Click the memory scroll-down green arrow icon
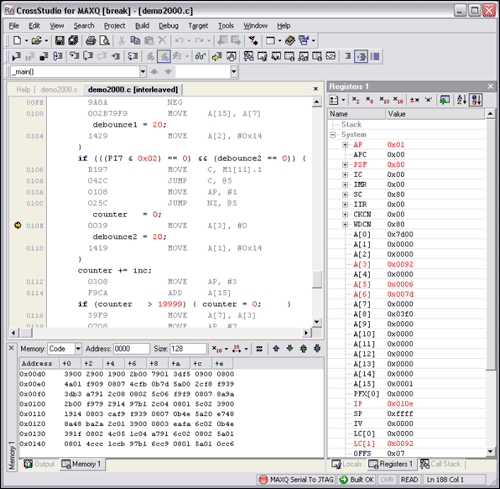This screenshot has width=500, height=489. pyautogui.click(x=290, y=349)
